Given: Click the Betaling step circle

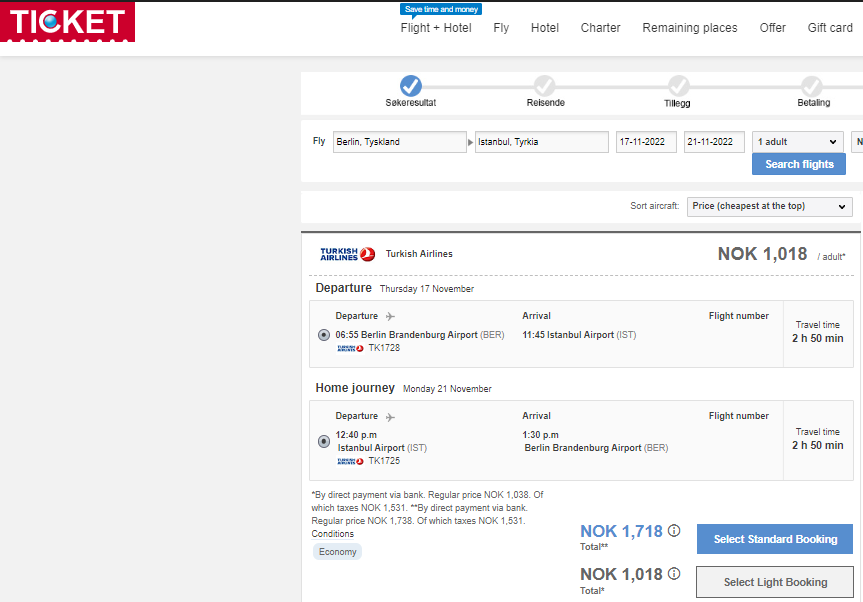Looking at the screenshot, I should tap(812, 86).
